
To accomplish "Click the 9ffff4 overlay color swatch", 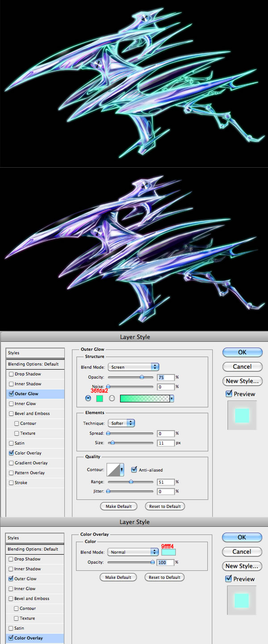I will click(x=168, y=552).
